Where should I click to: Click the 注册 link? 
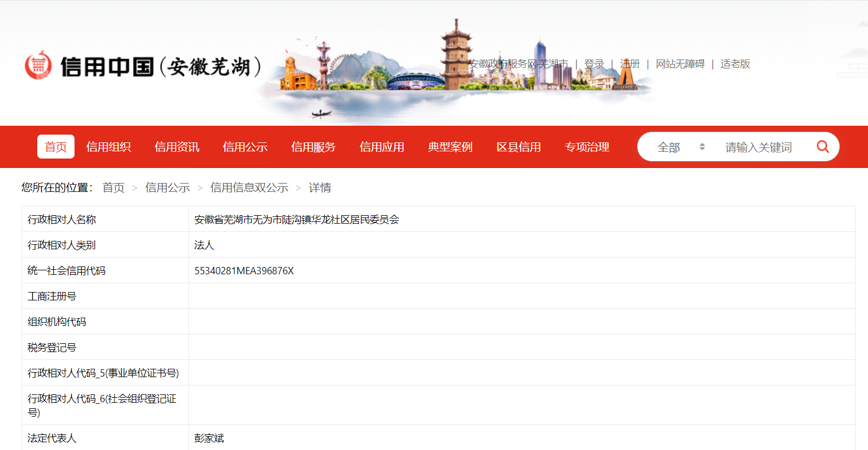click(630, 64)
